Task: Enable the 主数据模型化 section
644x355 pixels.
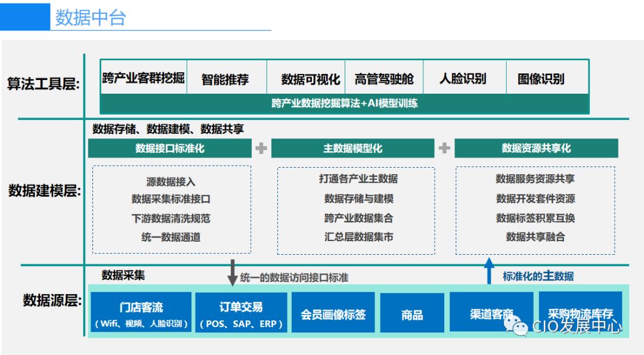Action: pos(353,148)
